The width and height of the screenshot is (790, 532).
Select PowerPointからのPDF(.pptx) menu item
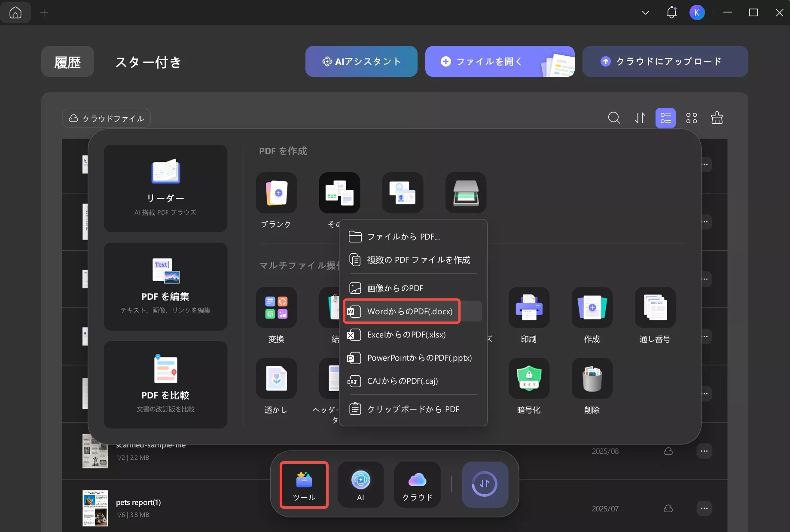413,358
